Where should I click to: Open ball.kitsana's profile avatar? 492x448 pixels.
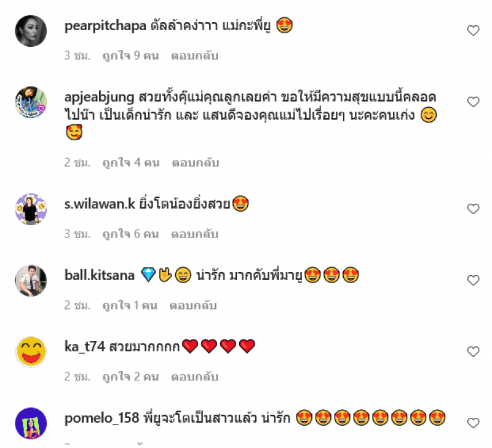click(31, 281)
